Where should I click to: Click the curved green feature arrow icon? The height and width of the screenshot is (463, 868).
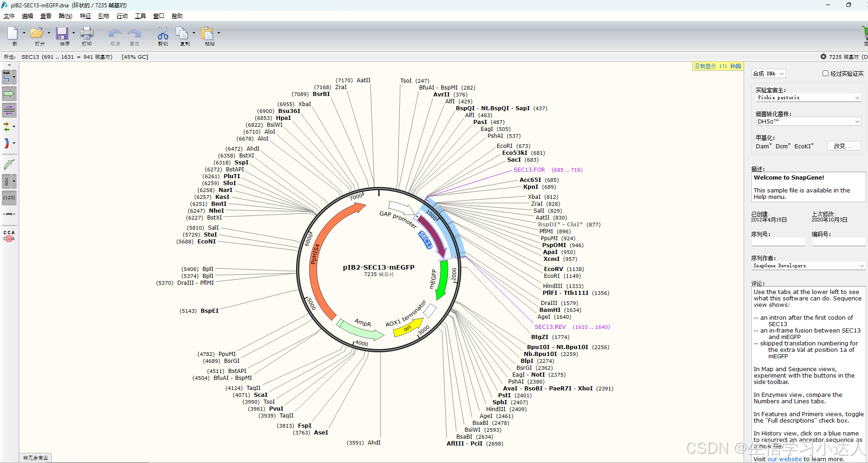click(9, 164)
